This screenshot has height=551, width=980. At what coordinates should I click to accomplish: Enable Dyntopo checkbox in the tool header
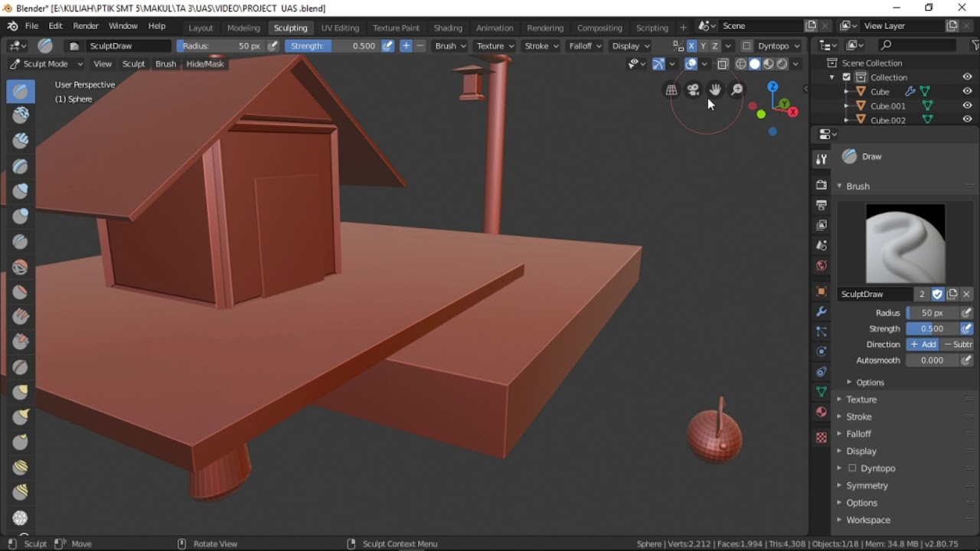tap(747, 46)
